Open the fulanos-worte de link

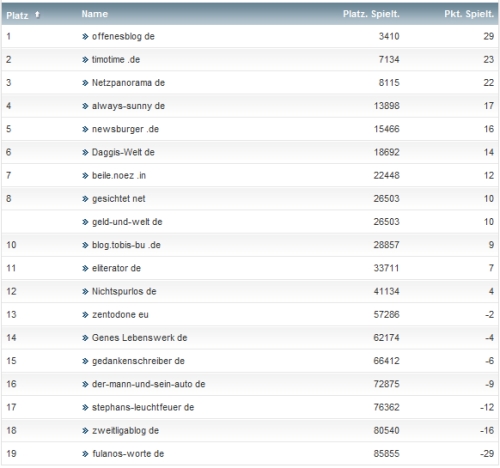(x=128, y=454)
